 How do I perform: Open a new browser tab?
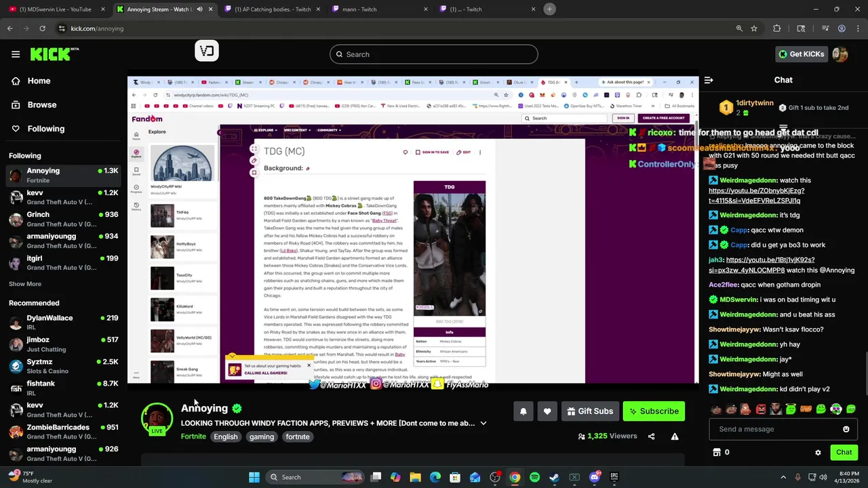[x=549, y=9]
